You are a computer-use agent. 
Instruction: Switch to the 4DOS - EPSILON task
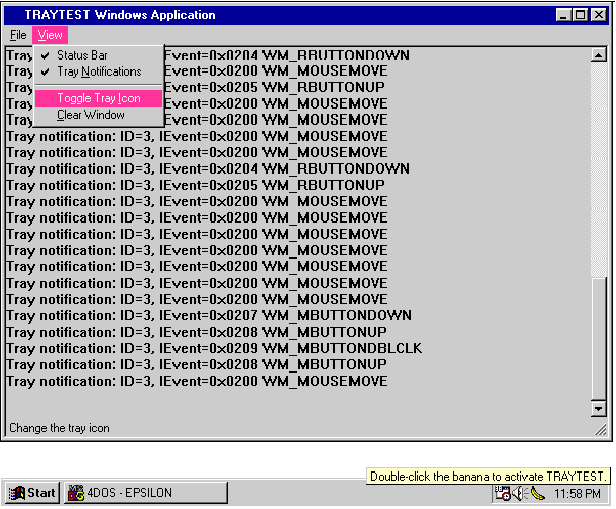pos(146,493)
